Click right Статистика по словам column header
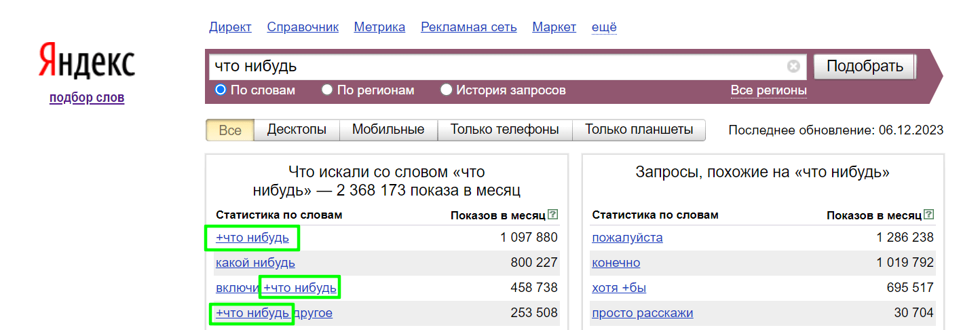Screen dimensions: 980x330 [655, 215]
